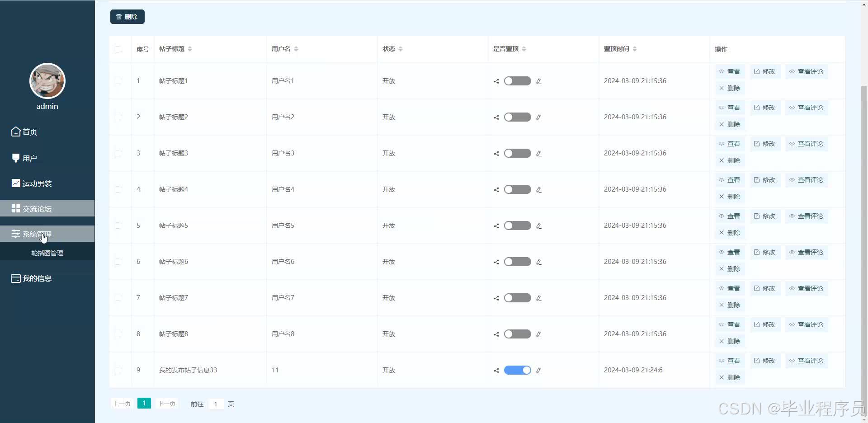This screenshot has width=868, height=423.
Task: Enable the pin toggle for 帖子标题3
Action: click(x=517, y=153)
